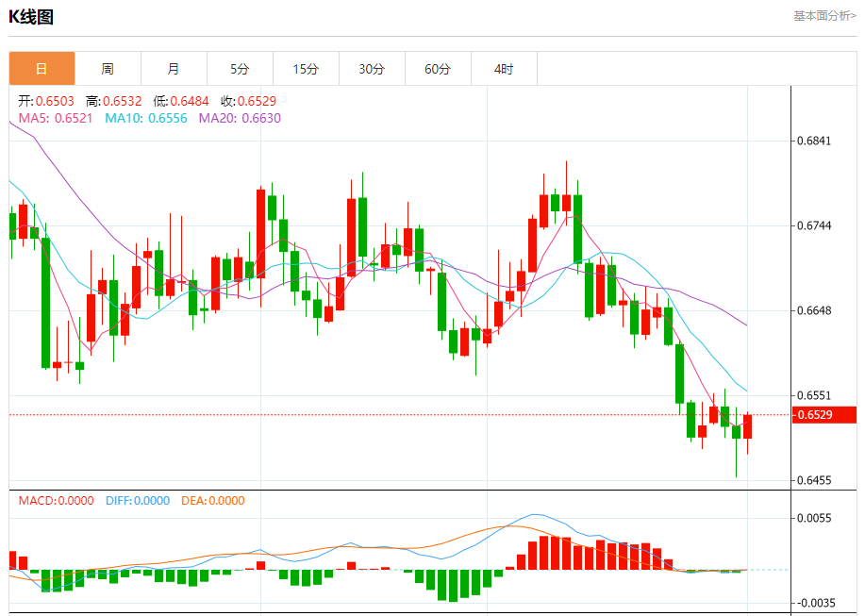Click the DEA:0.0000 label
The height and width of the screenshot is (616, 865).
(213, 501)
